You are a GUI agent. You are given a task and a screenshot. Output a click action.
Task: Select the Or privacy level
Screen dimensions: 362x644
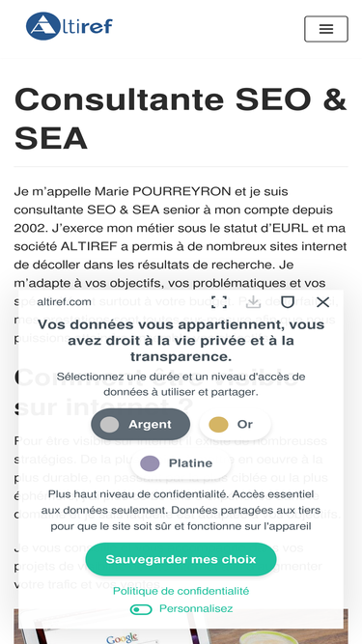pyautogui.click(x=235, y=424)
